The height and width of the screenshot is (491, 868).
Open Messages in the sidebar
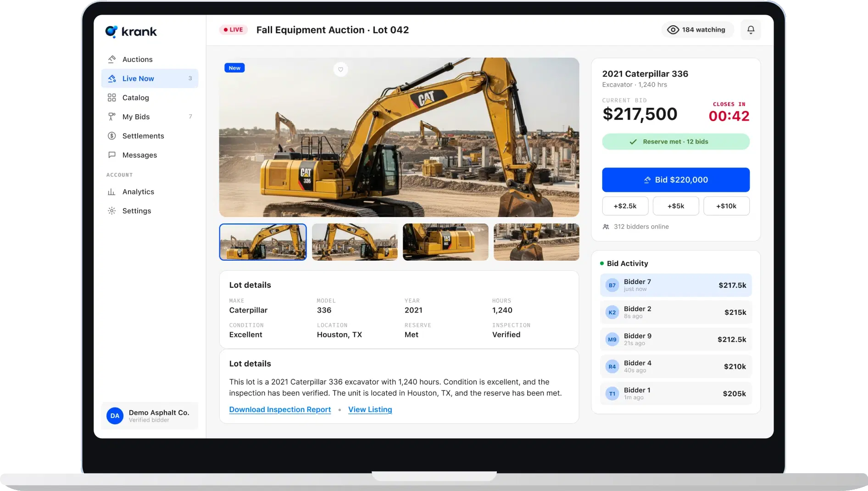(150, 155)
